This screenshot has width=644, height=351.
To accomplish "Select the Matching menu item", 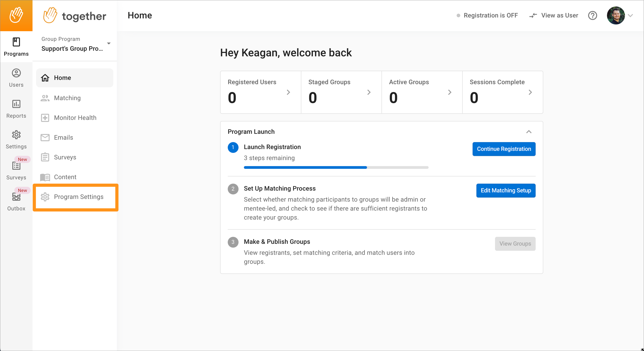I will (75, 98).
